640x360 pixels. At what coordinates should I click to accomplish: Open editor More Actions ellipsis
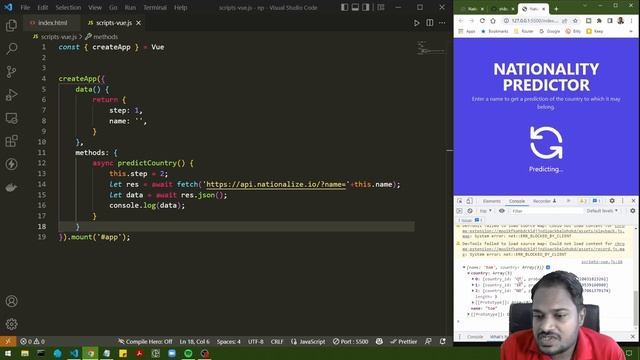442,23
